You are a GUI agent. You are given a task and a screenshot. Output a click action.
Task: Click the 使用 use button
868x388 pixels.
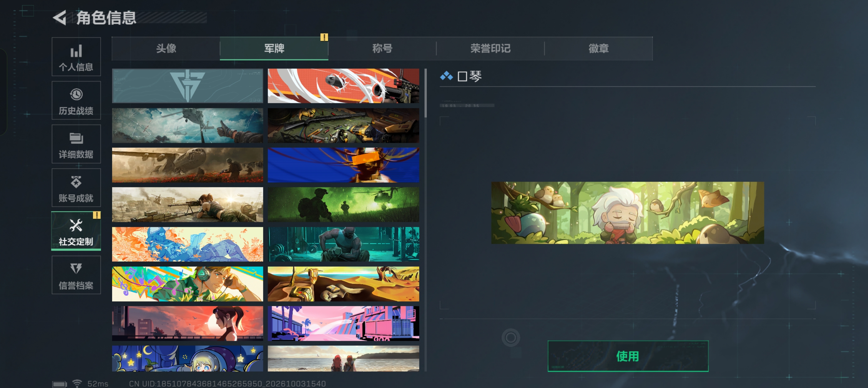pos(628,356)
